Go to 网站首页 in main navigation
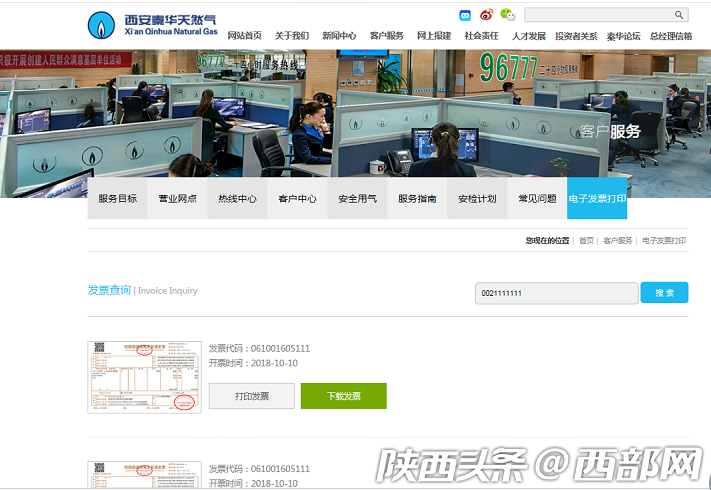 [x=244, y=36]
